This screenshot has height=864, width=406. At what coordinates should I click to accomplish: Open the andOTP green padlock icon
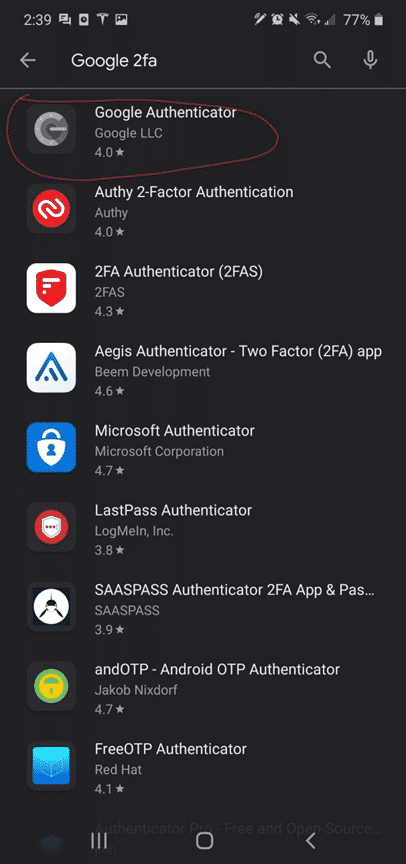[x=51, y=686]
